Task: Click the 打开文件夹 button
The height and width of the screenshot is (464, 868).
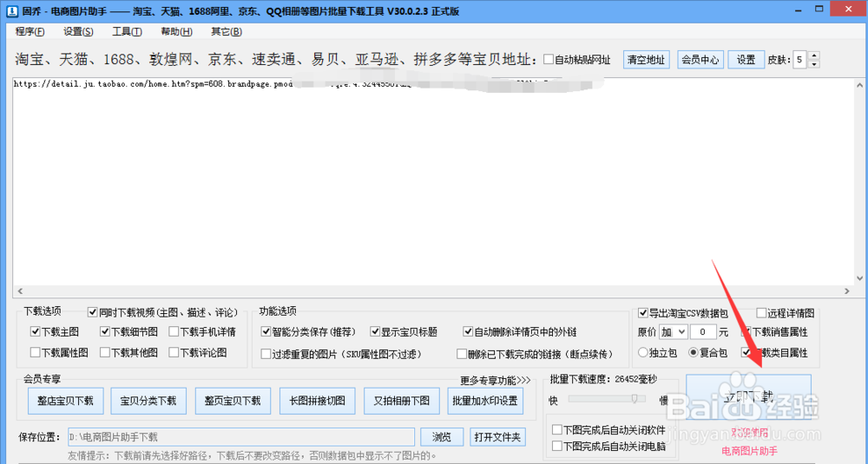Action: pos(497,437)
